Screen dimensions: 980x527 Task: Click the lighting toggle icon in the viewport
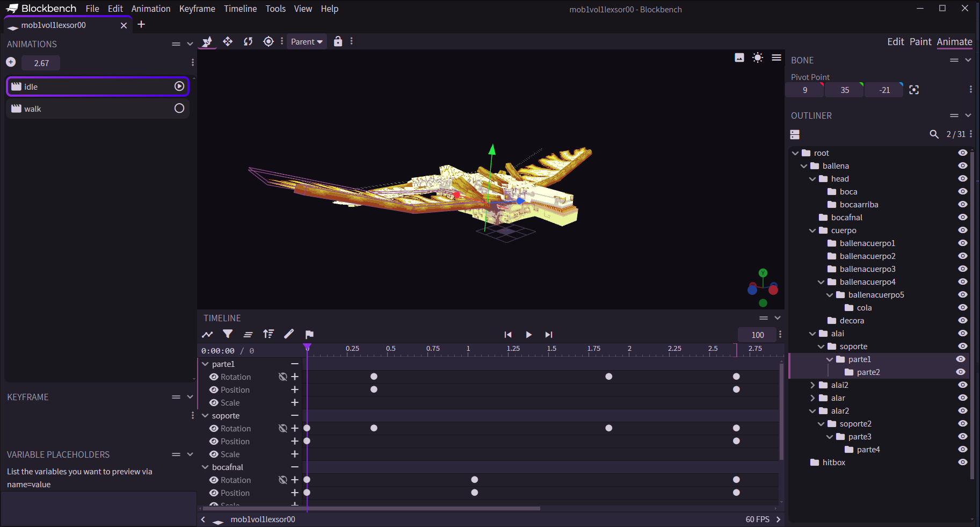[x=758, y=57]
